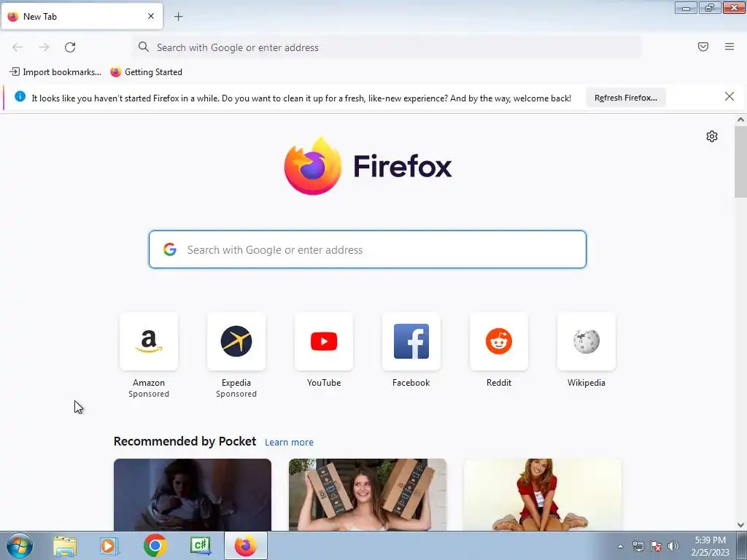Image resolution: width=747 pixels, height=560 pixels.
Task: Click Learn more link beside Pocket
Action: (x=289, y=443)
